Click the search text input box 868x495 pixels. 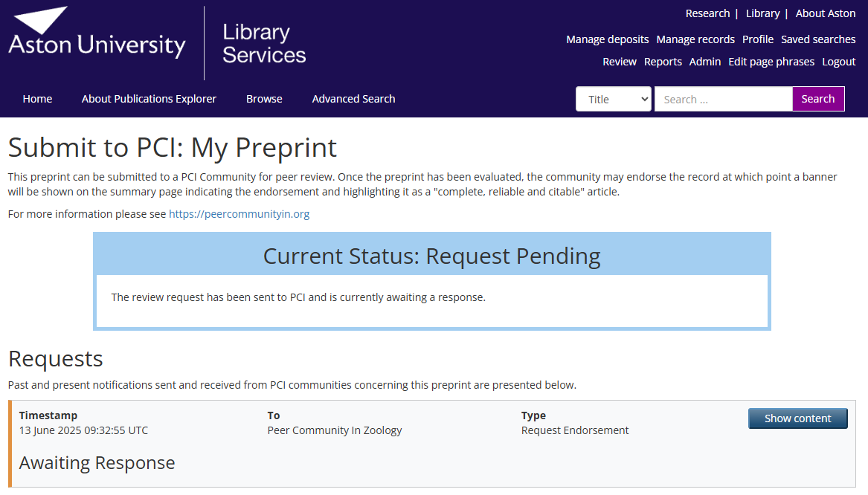723,99
